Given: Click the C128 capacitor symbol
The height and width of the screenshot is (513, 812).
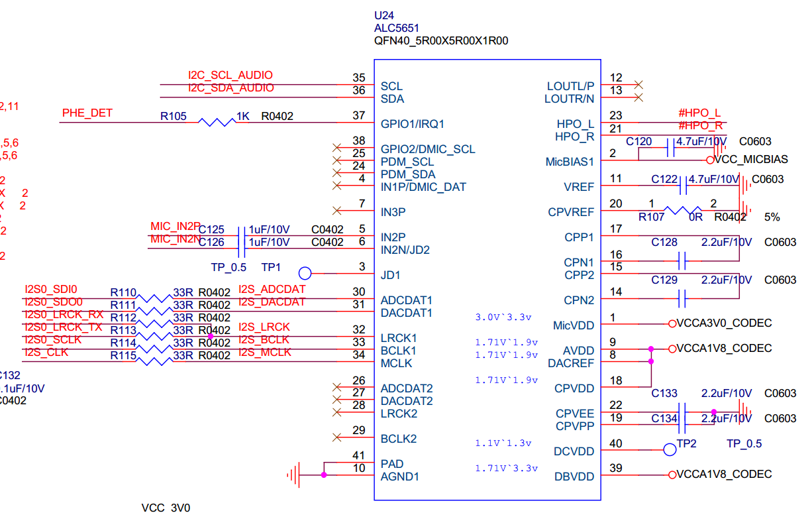Looking at the screenshot, I should (682, 260).
